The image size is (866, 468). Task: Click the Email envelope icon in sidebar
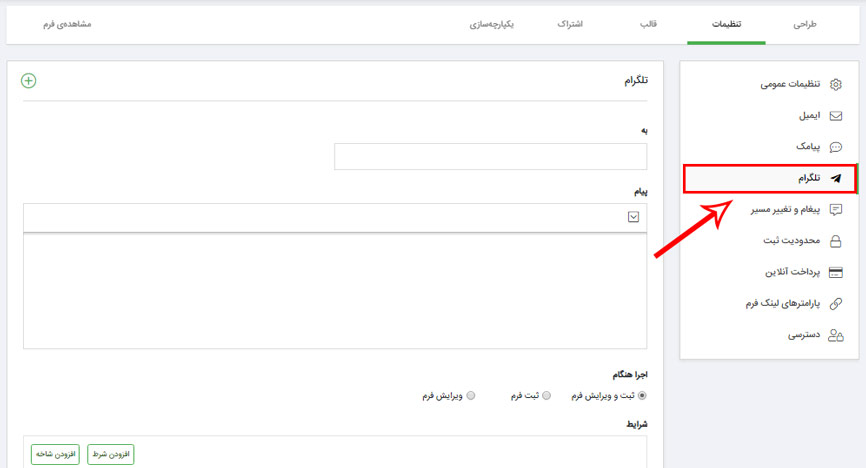pyautogui.click(x=836, y=116)
